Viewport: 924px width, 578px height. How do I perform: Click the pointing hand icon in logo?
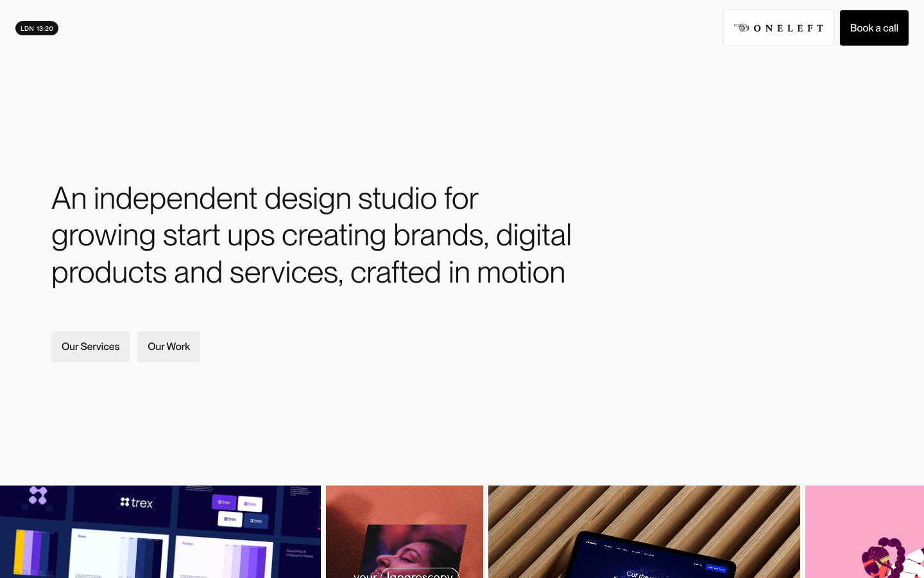(741, 28)
